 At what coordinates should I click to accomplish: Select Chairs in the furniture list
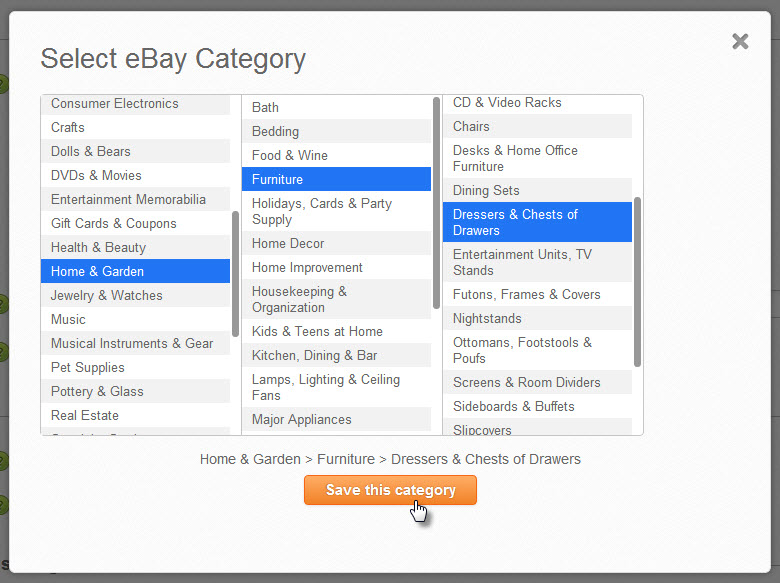click(x=471, y=127)
